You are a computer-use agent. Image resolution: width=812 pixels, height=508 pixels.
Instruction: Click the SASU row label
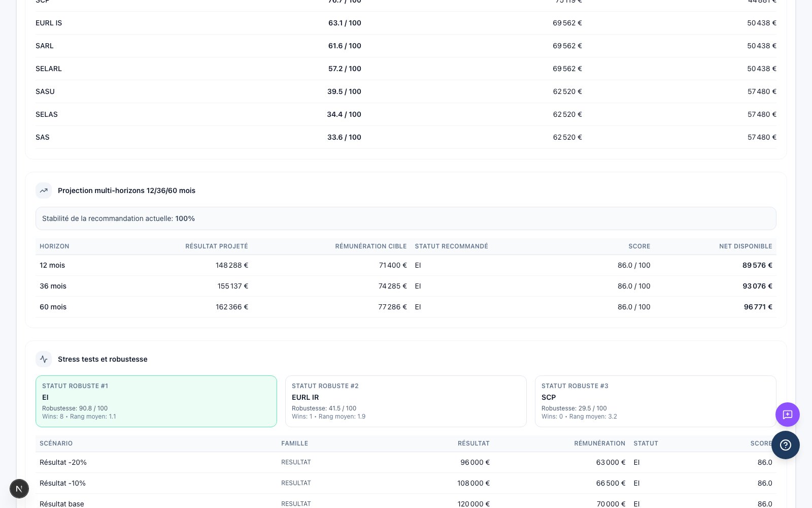(x=45, y=91)
